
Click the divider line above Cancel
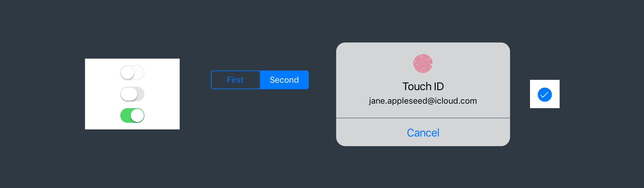click(x=423, y=118)
